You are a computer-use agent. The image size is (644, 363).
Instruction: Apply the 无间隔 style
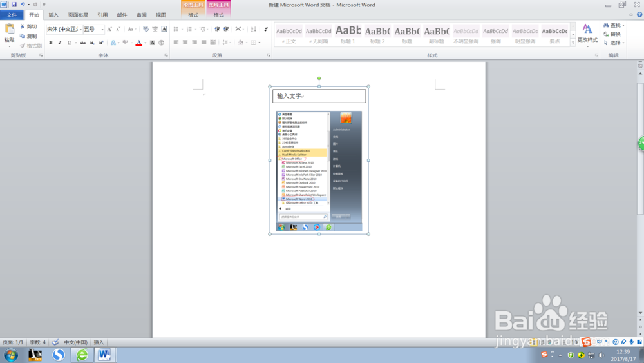click(318, 35)
